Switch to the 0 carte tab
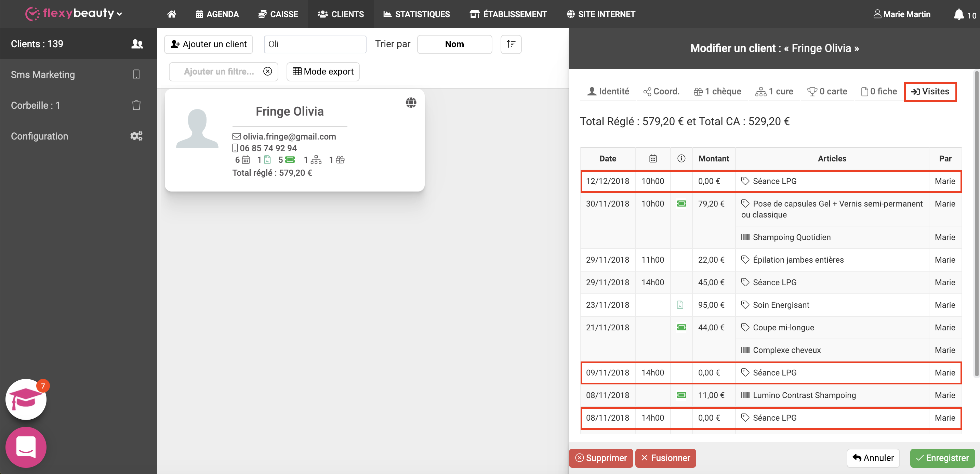980x474 pixels. click(x=827, y=91)
